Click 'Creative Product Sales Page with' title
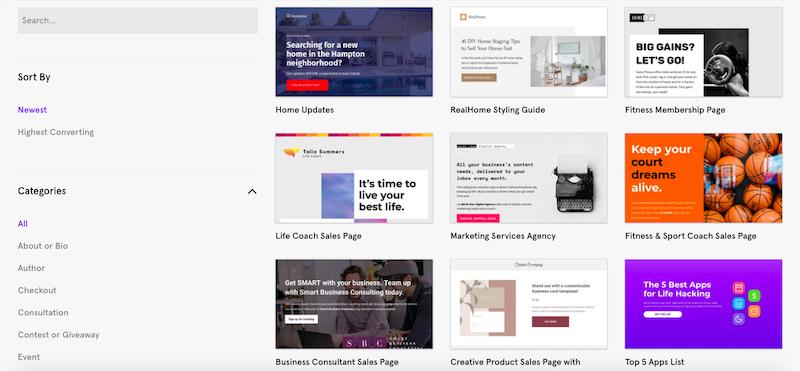Image resolution: width=800 pixels, height=371 pixels. 515,362
